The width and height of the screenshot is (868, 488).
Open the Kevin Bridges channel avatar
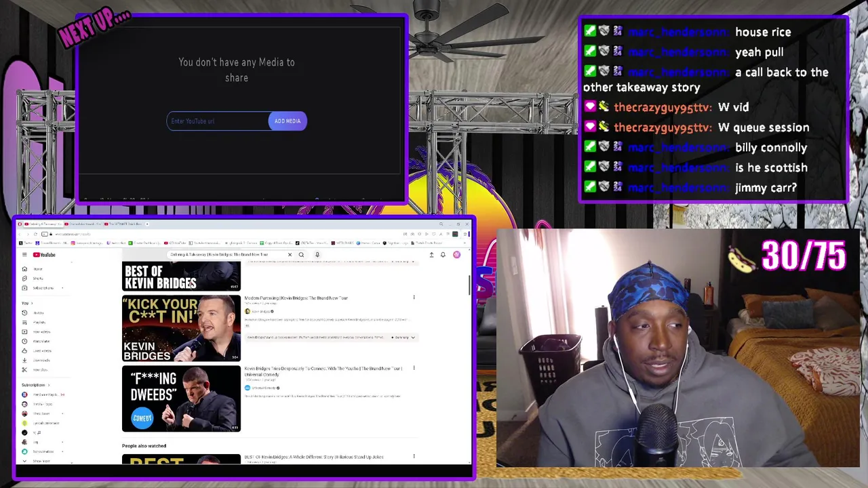[248, 311]
